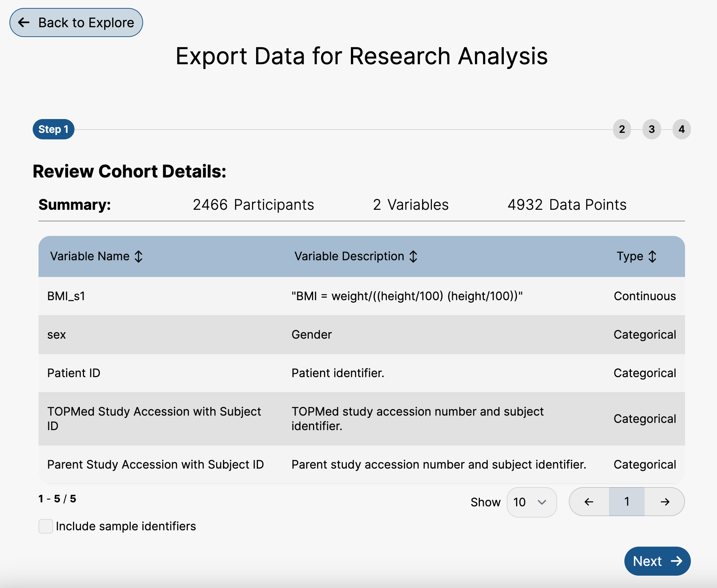Click the arrow icon on Next button
This screenshot has height=588, width=717.
coord(676,561)
